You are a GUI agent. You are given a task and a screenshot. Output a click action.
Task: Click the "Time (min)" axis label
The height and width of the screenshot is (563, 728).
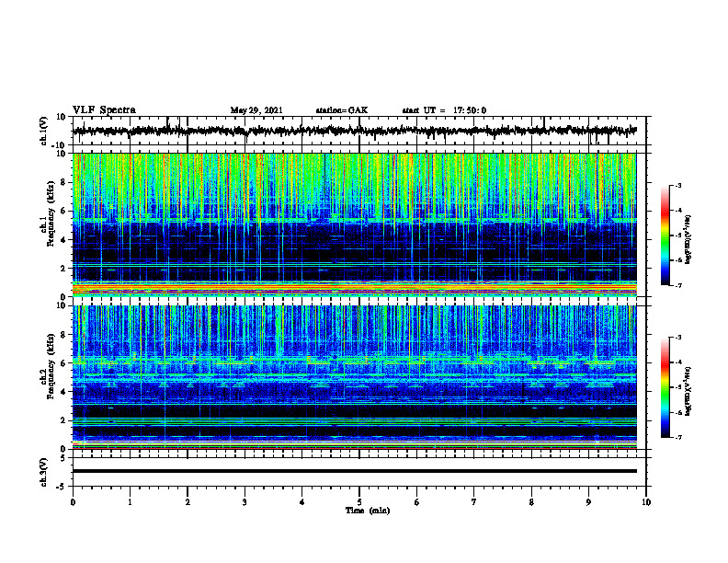(368, 511)
